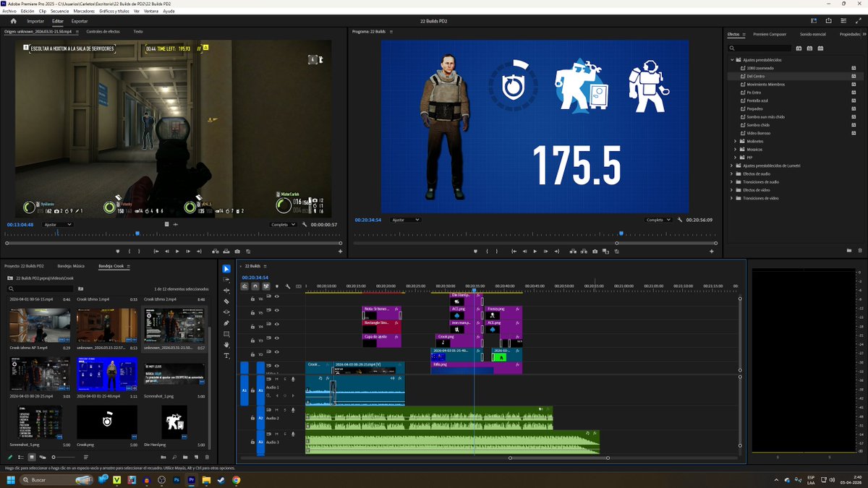Toggle snap in timeline

coord(255,286)
